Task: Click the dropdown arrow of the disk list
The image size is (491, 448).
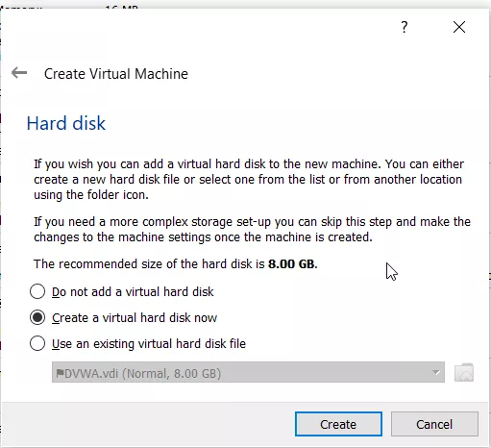Action: coord(436,373)
